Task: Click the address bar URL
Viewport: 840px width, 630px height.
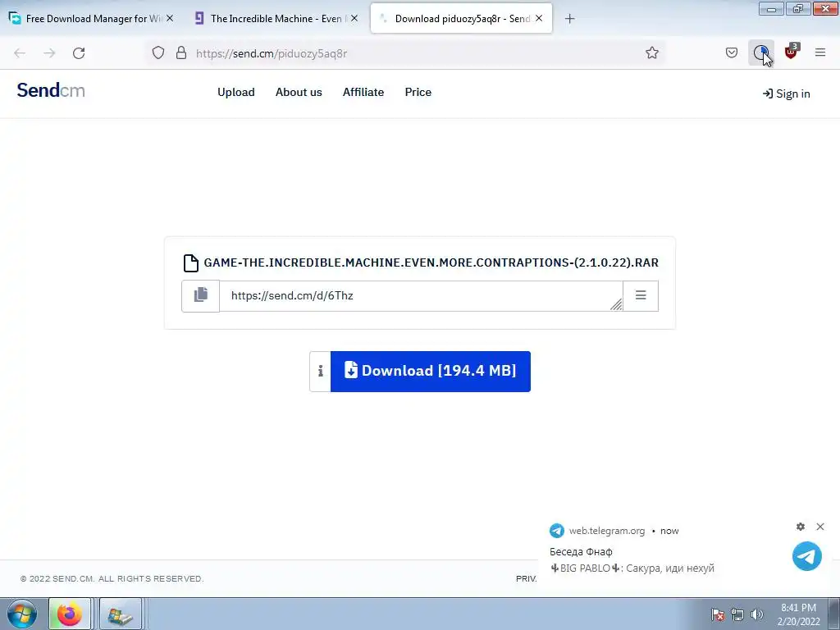Action: pyautogui.click(x=271, y=53)
